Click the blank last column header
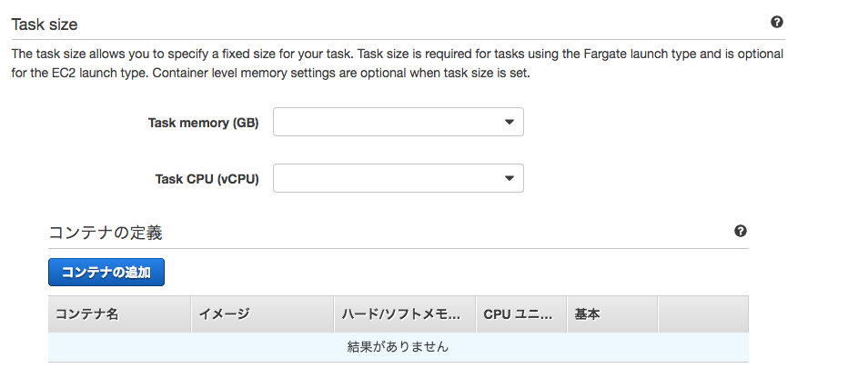 click(x=703, y=314)
